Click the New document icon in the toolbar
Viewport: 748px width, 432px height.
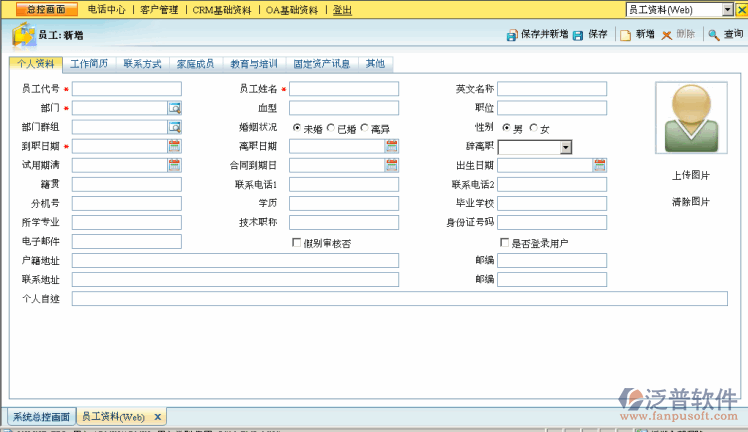[625, 35]
